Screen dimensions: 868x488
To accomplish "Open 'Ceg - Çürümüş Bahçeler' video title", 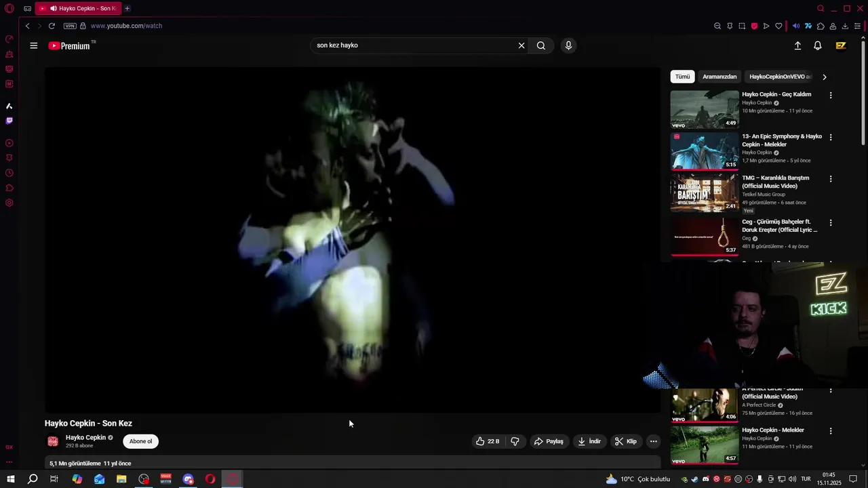I will 780,226.
